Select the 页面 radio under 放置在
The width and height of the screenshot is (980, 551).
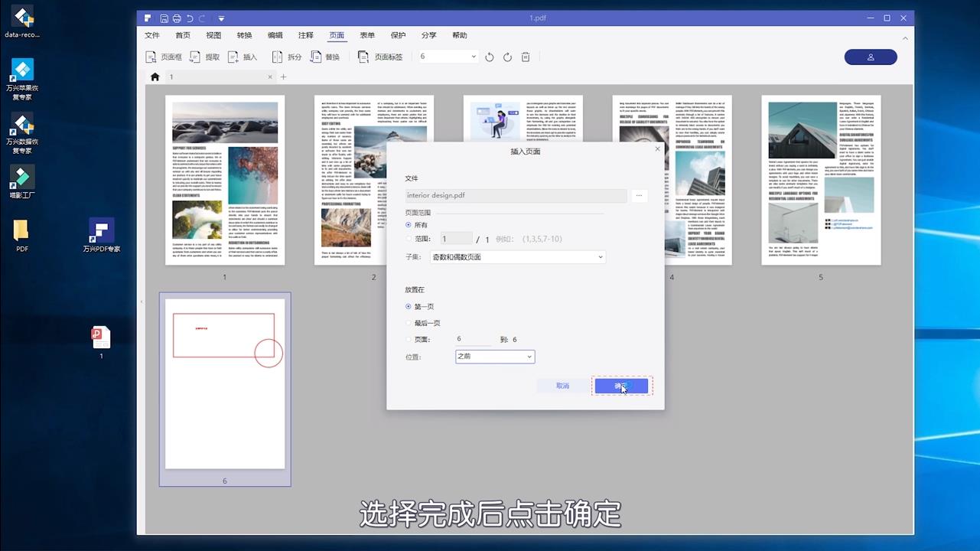tap(410, 339)
